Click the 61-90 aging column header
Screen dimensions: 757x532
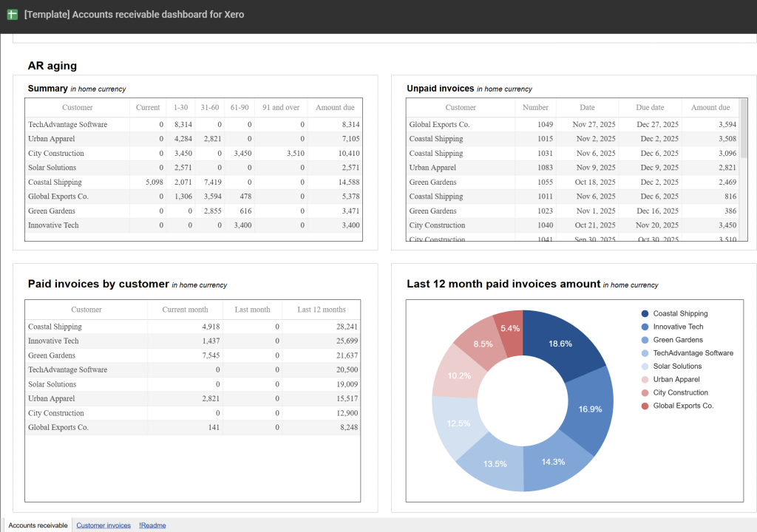[x=240, y=108]
